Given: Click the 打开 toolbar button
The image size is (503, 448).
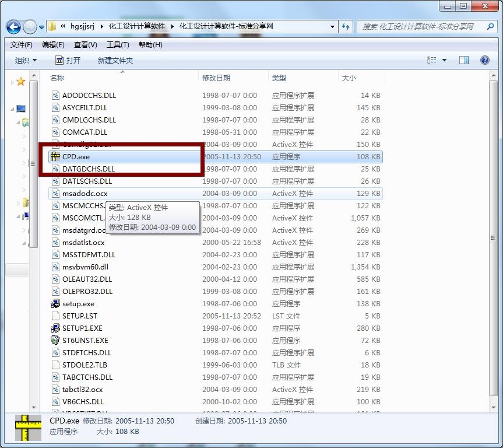Looking at the screenshot, I should coord(68,61).
